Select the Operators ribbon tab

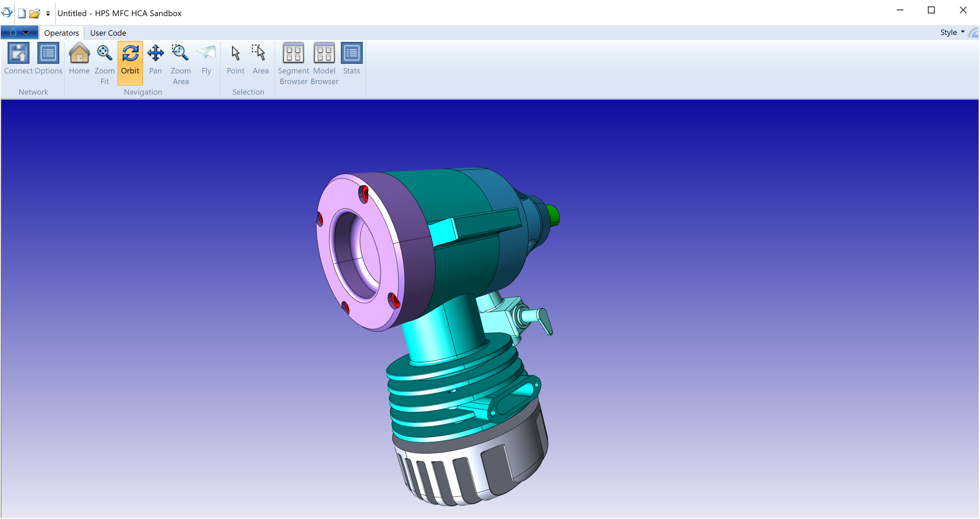61,33
